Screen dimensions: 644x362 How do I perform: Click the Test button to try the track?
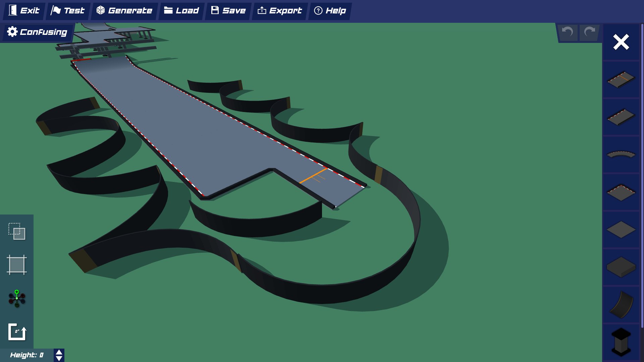click(67, 10)
